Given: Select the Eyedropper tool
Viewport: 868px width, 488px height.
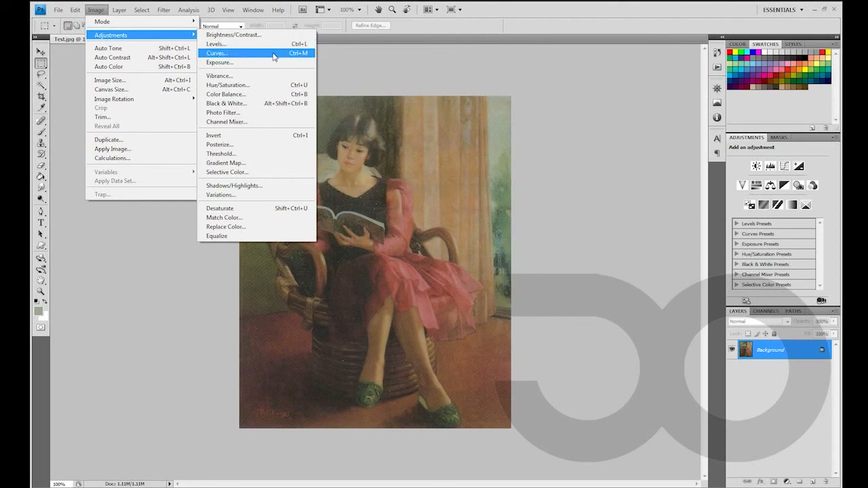Looking at the screenshot, I should click(41, 108).
